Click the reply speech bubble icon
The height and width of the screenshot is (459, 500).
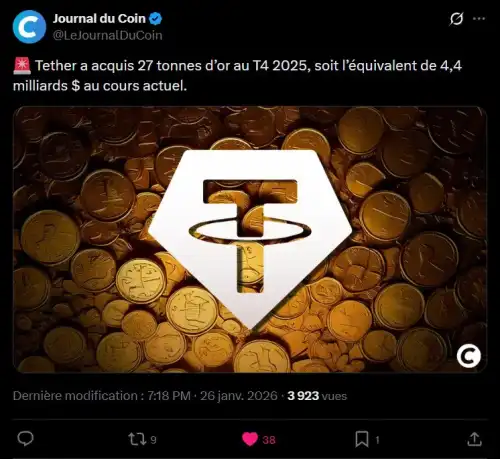25,439
